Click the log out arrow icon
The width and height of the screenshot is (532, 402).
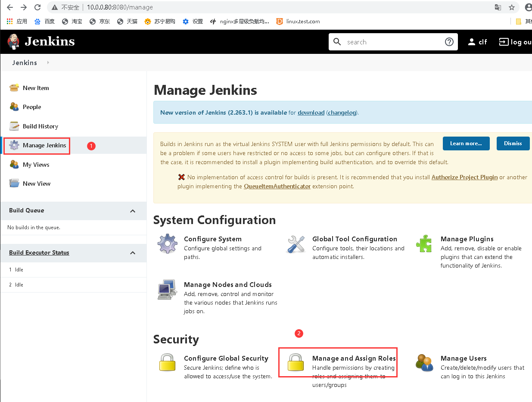pyautogui.click(x=504, y=42)
